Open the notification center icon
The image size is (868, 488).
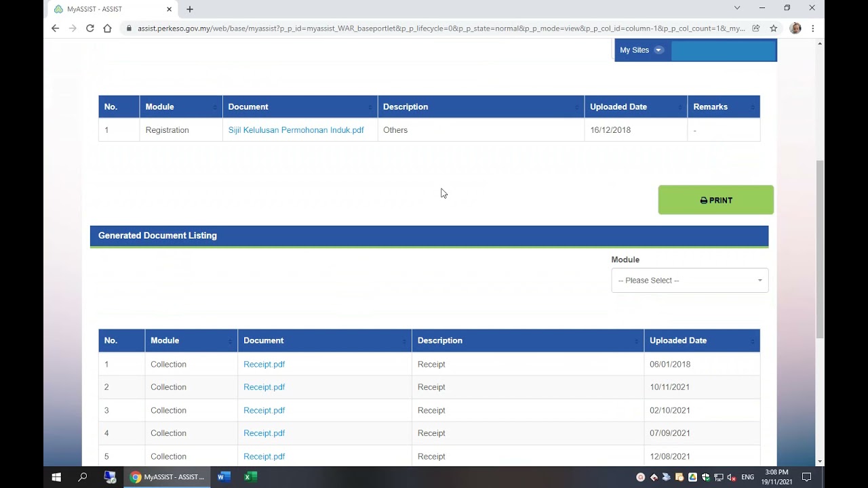click(806, 477)
